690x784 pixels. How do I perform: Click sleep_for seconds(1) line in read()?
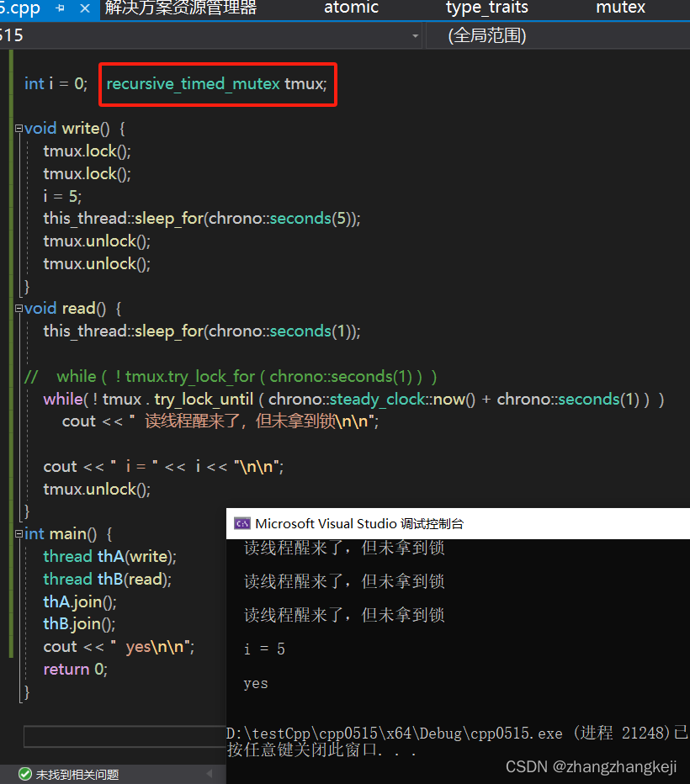click(202, 331)
